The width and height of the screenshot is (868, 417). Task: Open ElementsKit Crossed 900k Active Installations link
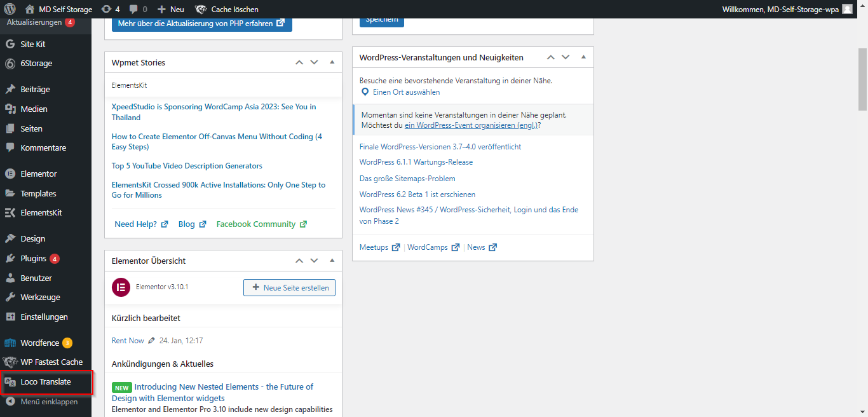(218, 190)
